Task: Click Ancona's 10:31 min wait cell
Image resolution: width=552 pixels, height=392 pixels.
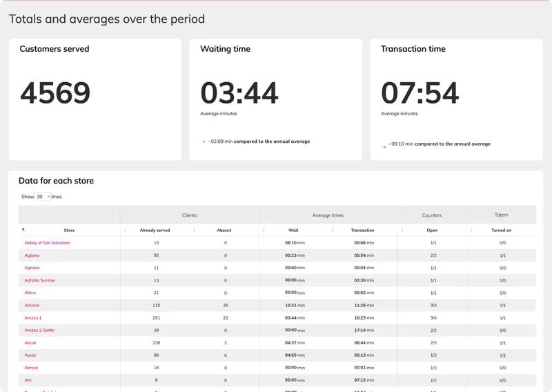Action: tap(295, 305)
